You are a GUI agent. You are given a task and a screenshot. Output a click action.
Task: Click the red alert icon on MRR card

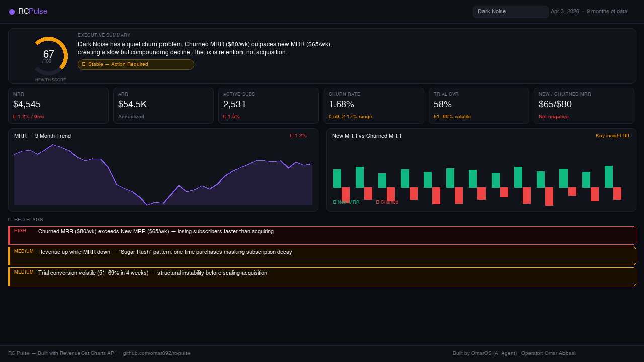tap(15, 116)
